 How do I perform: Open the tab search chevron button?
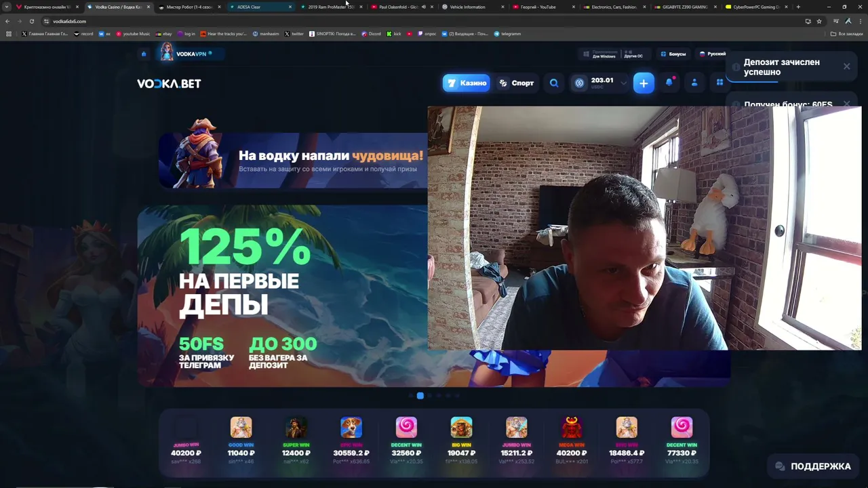[7, 7]
